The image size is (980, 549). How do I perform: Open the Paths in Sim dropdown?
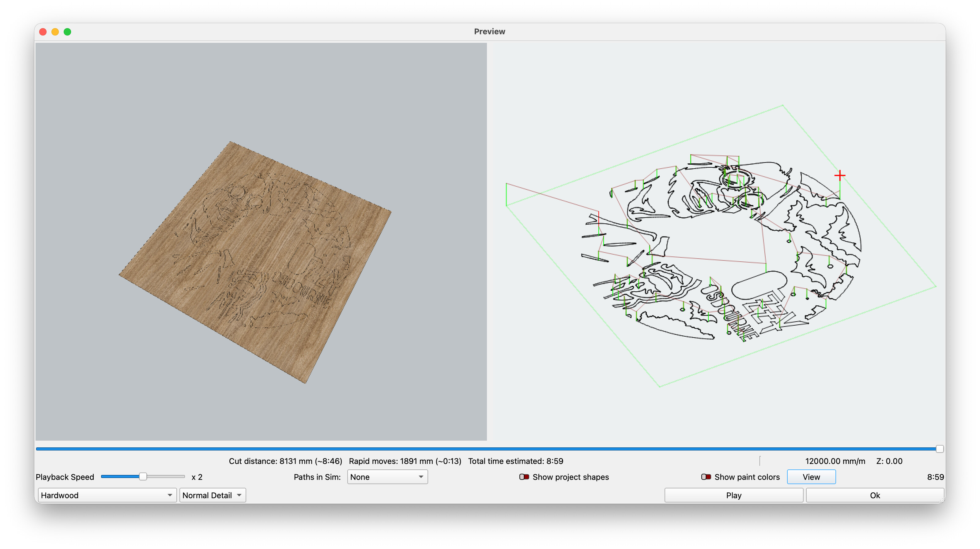pyautogui.click(x=387, y=477)
